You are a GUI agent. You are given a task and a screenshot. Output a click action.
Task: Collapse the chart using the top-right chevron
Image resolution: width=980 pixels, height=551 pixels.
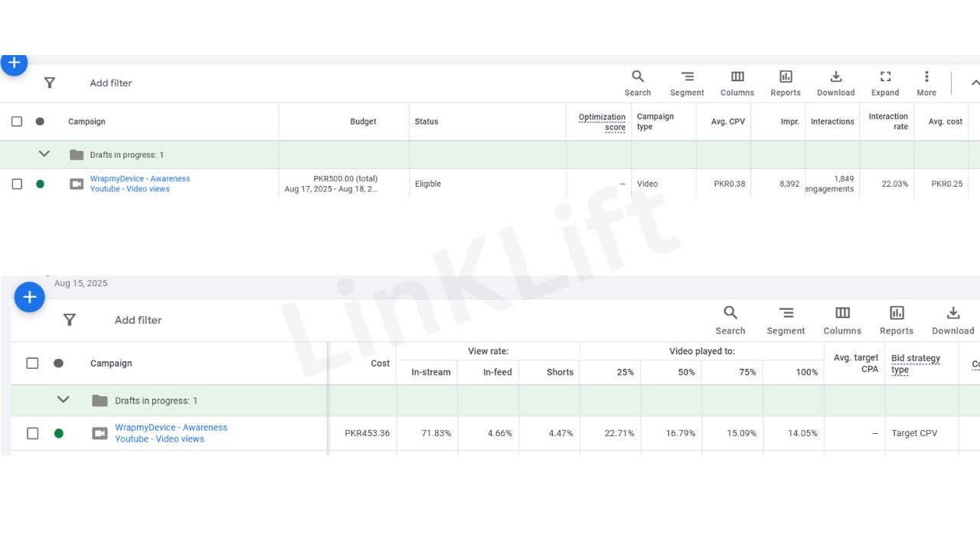tap(974, 83)
